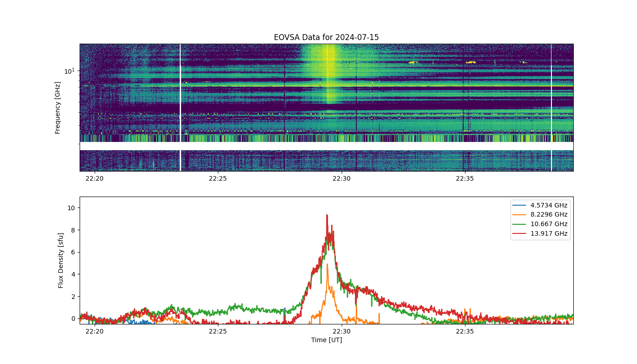Click the red legend line swatch
The width and height of the screenshot is (637, 364).
[521, 233]
